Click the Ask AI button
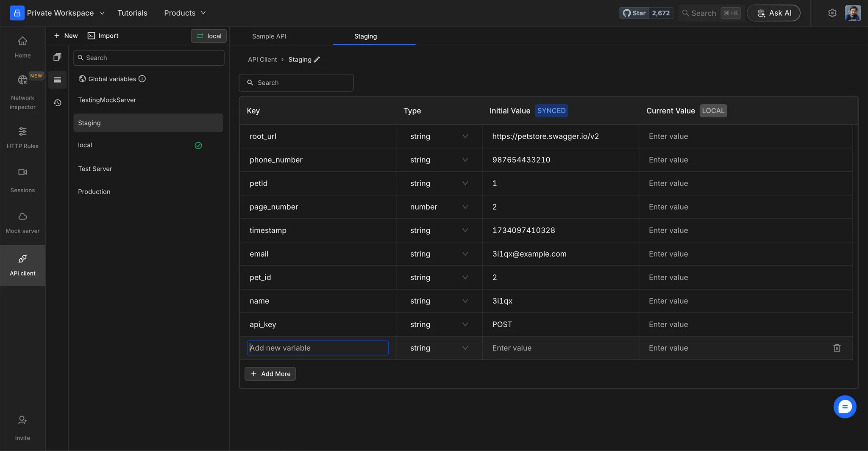 coord(773,13)
